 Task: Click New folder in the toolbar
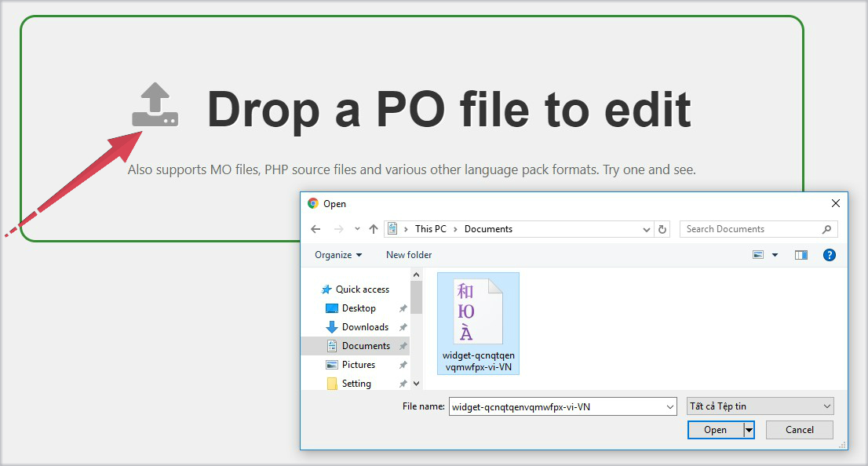pyautogui.click(x=409, y=255)
